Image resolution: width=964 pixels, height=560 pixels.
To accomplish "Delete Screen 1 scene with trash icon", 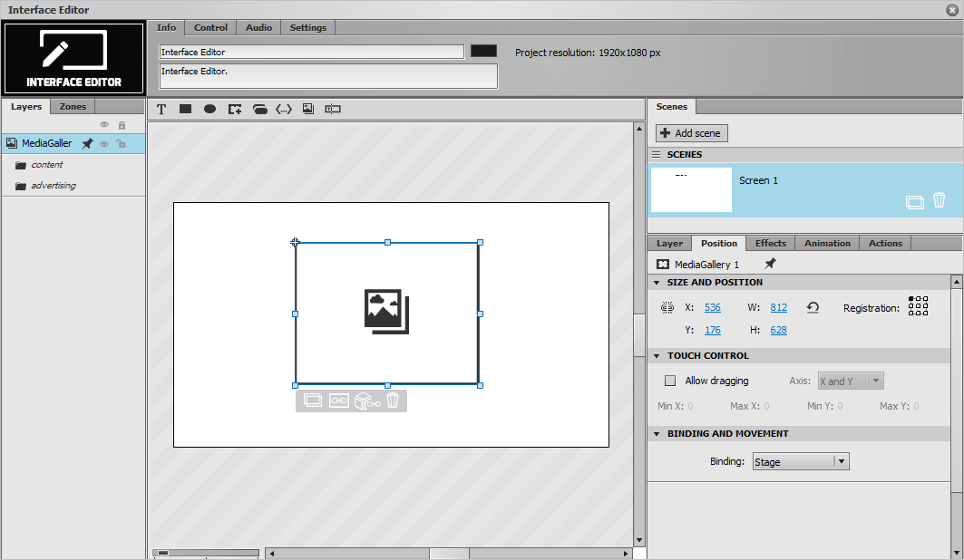I will (x=939, y=200).
